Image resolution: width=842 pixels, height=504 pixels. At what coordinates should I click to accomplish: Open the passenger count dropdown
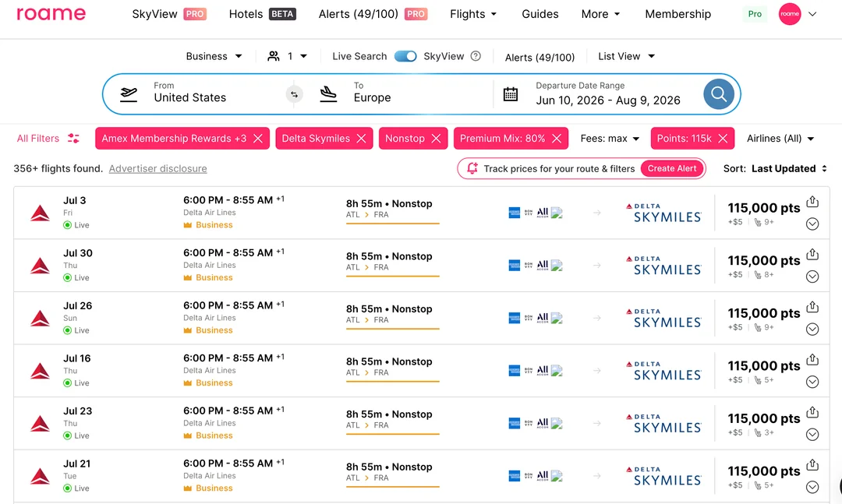(287, 56)
